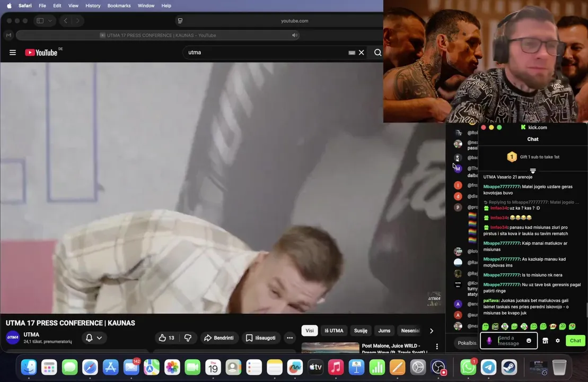Click the first green frog emote in Kick chat
Image resolution: width=588 pixels, height=382 pixels.
pos(485,326)
